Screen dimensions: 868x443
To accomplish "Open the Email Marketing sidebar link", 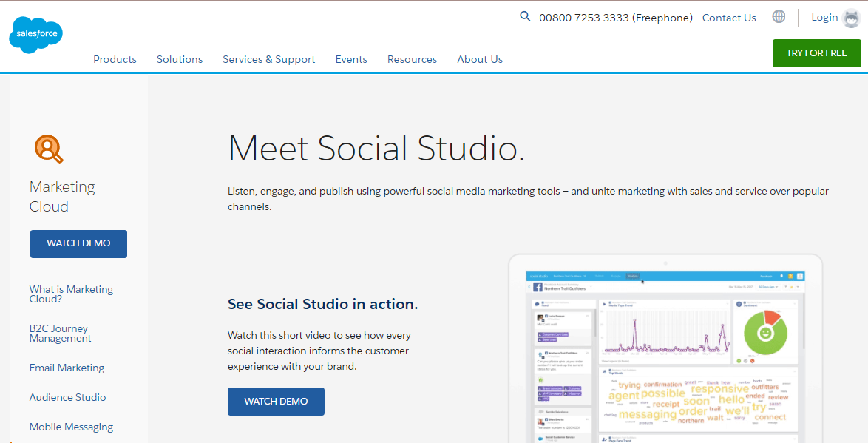I will (x=67, y=368).
